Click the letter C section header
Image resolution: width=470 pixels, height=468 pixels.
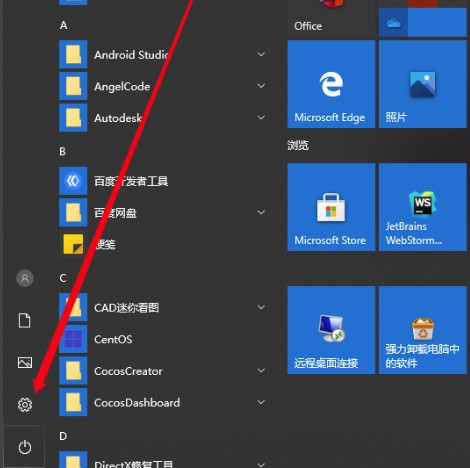point(63,278)
